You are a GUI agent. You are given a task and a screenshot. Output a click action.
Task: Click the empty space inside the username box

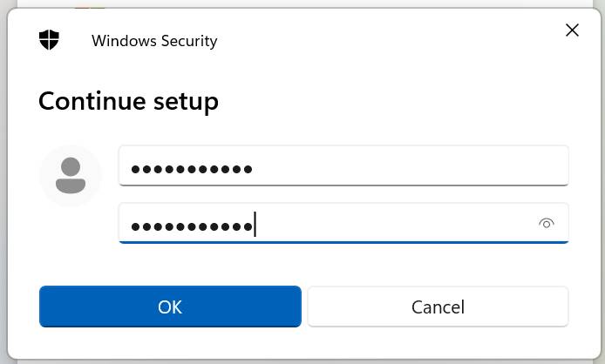[x=409, y=165]
